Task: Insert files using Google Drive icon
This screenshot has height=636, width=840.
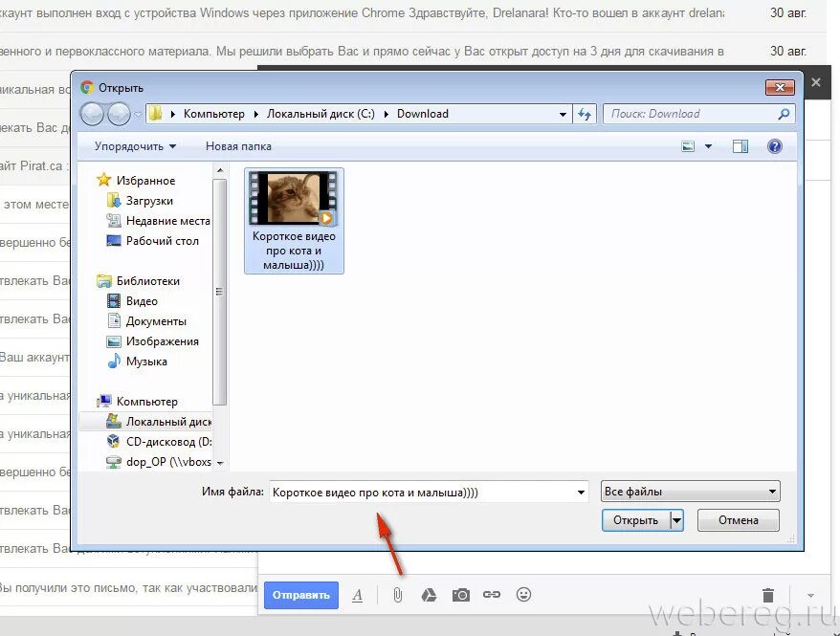Action: (x=429, y=595)
